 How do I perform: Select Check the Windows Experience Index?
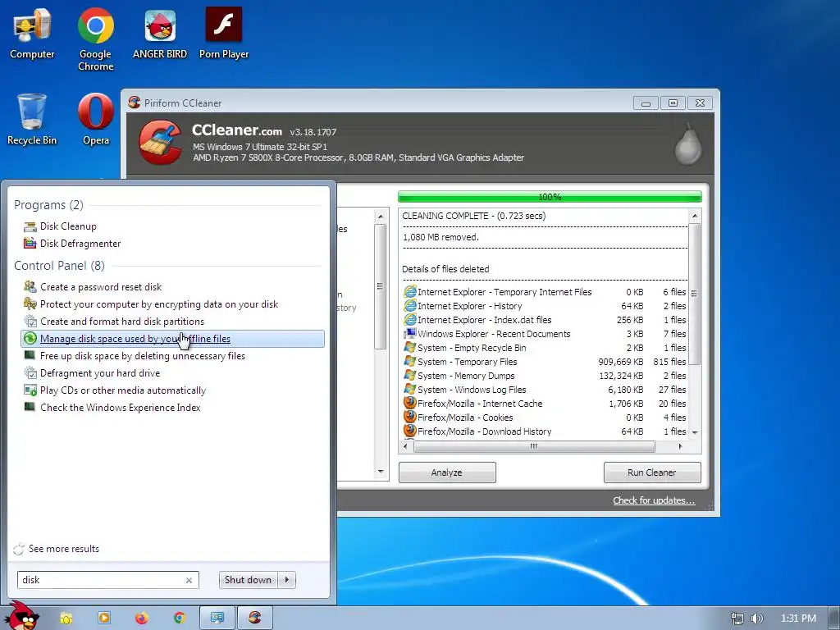click(x=121, y=407)
